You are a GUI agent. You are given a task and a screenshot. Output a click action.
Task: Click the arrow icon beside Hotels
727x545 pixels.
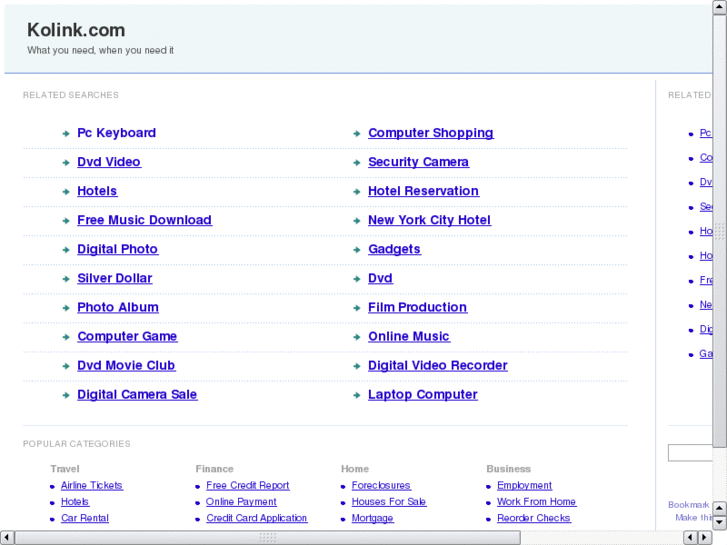pos(66,192)
